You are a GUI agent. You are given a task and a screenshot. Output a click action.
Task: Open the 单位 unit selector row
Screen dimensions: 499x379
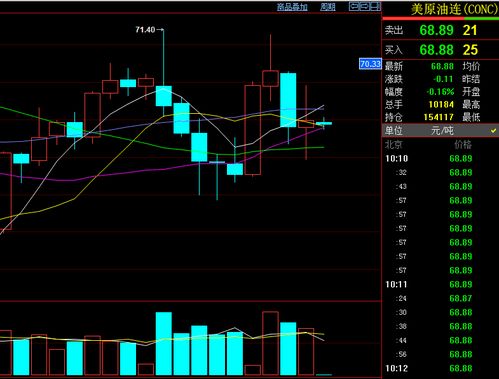pyautogui.click(x=440, y=130)
